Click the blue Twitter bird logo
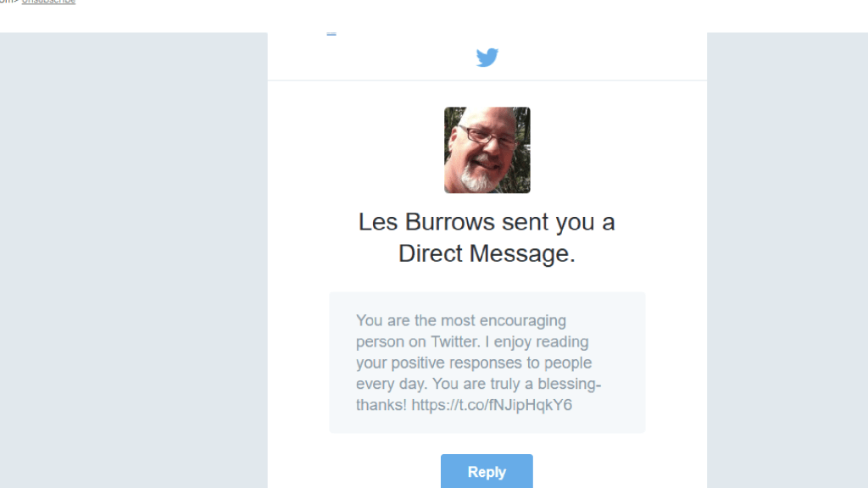 click(487, 58)
